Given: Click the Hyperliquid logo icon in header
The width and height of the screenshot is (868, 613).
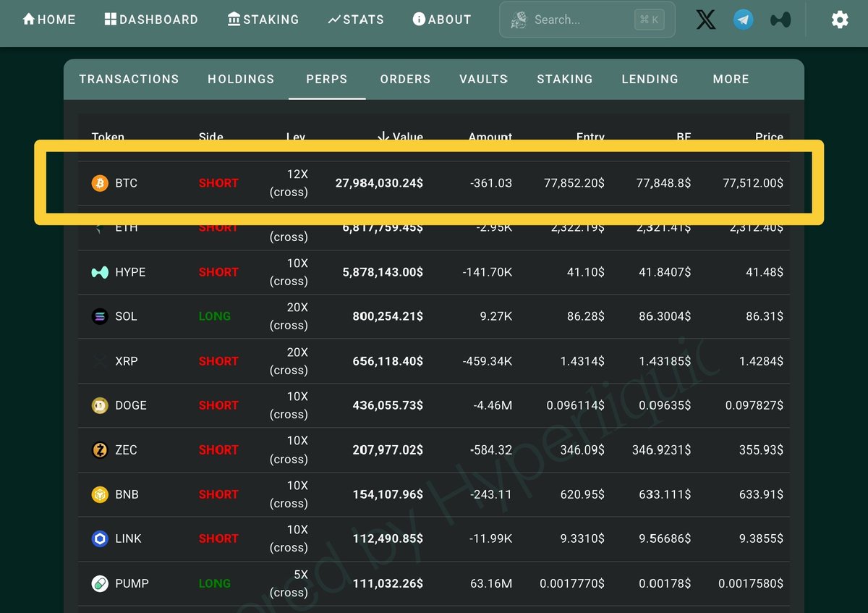Looking at the screenshot, I should 780,20.
